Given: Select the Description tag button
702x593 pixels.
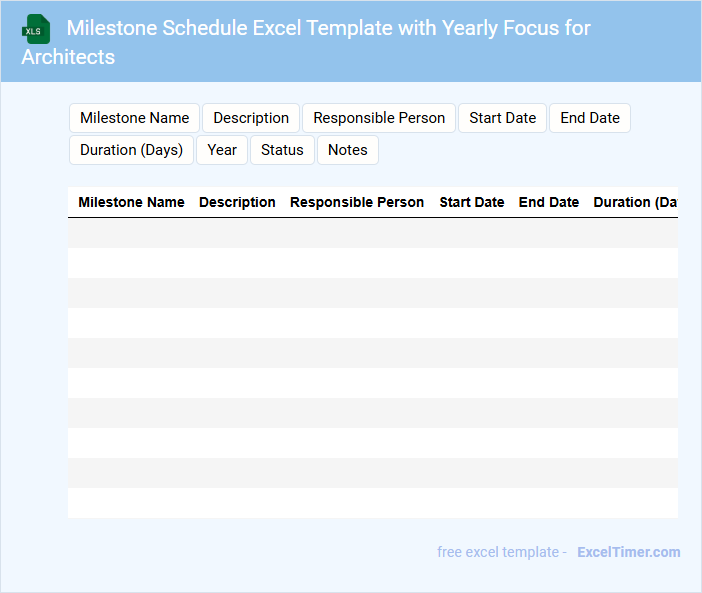Looking at the screenshot, I should [251, 118].
